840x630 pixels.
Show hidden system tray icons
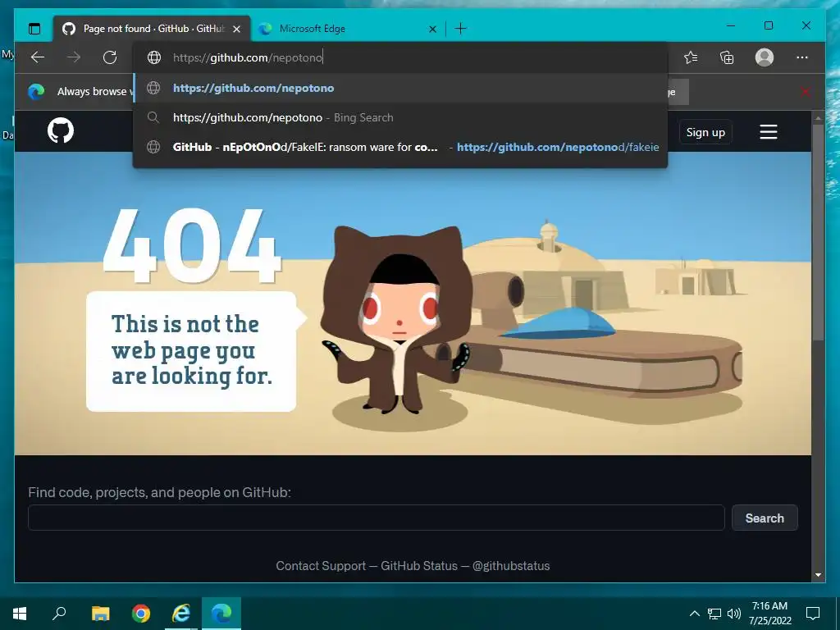pyautogui.click(x=694, y=614)
